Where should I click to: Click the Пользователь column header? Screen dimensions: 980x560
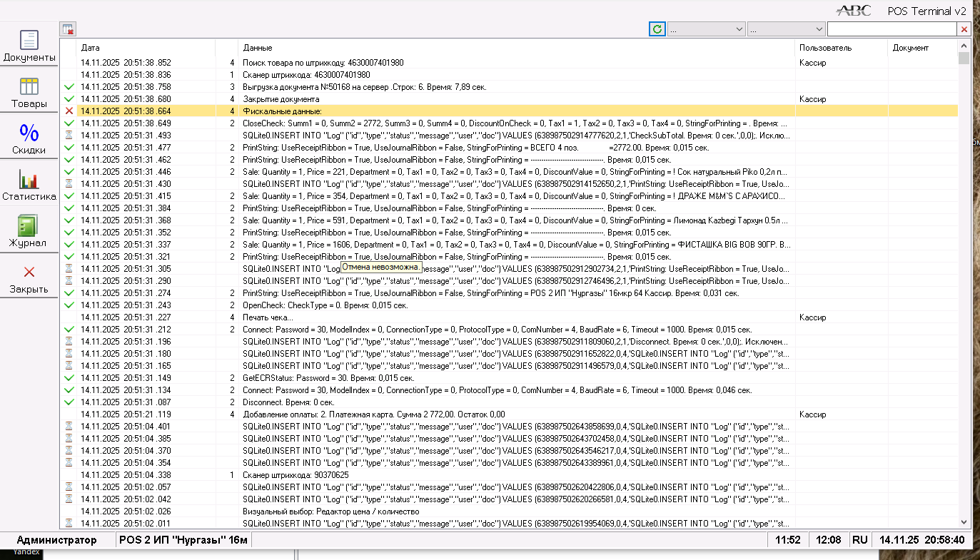(x=841, y=48)
